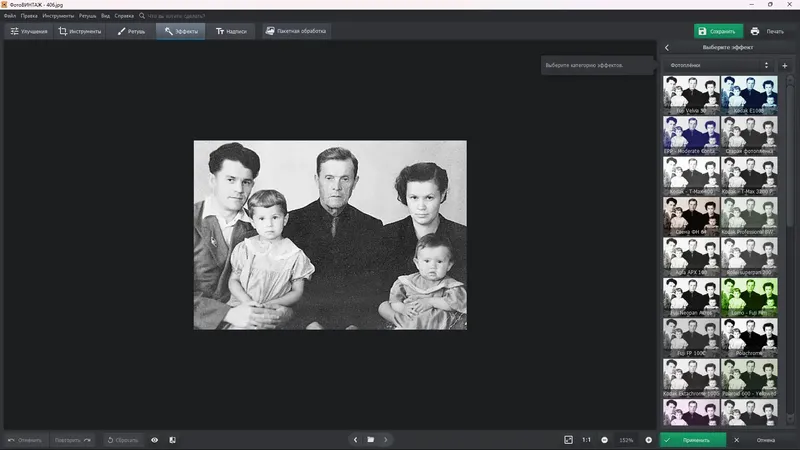Apply the Fuji Velvia 50 effect thumbnail
This screenshot has height=450, width=800.
691,95
